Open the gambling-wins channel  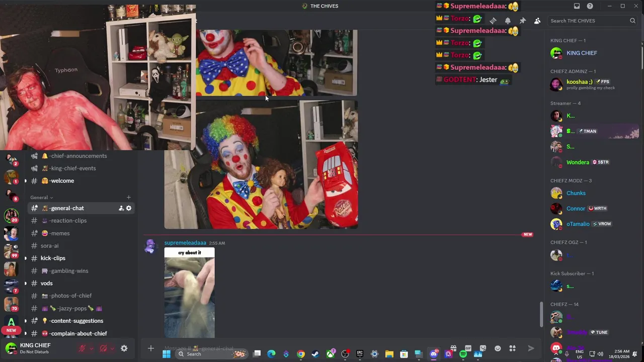[80, 271]
